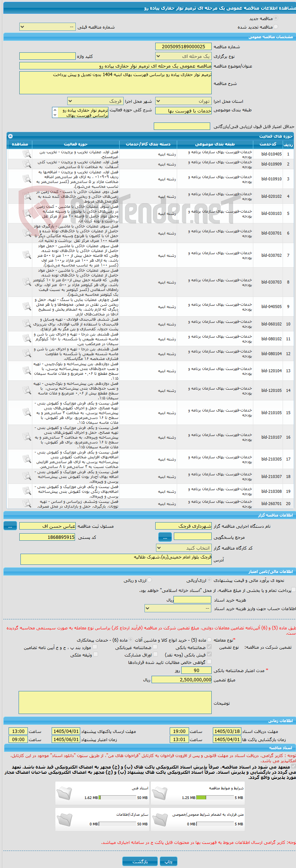296x868 pixels.
Task: Open magnifier icon for row bld-080104
Action: [27, 354]
